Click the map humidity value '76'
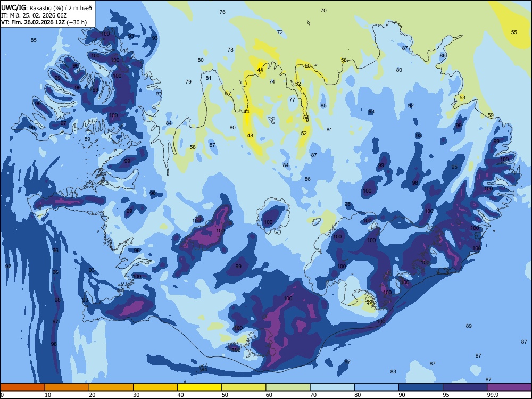 click(x=222, y=12)
